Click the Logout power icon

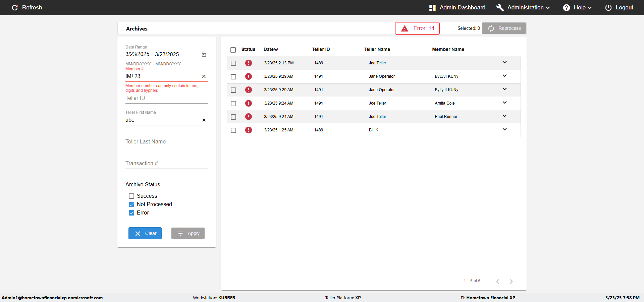pos(608,8)
